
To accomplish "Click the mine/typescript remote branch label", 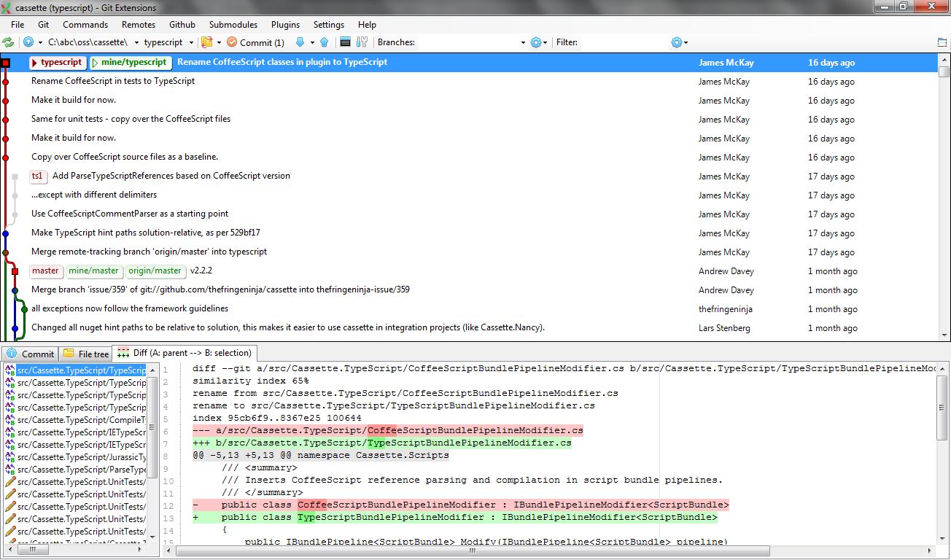I will tap(131, 63).
